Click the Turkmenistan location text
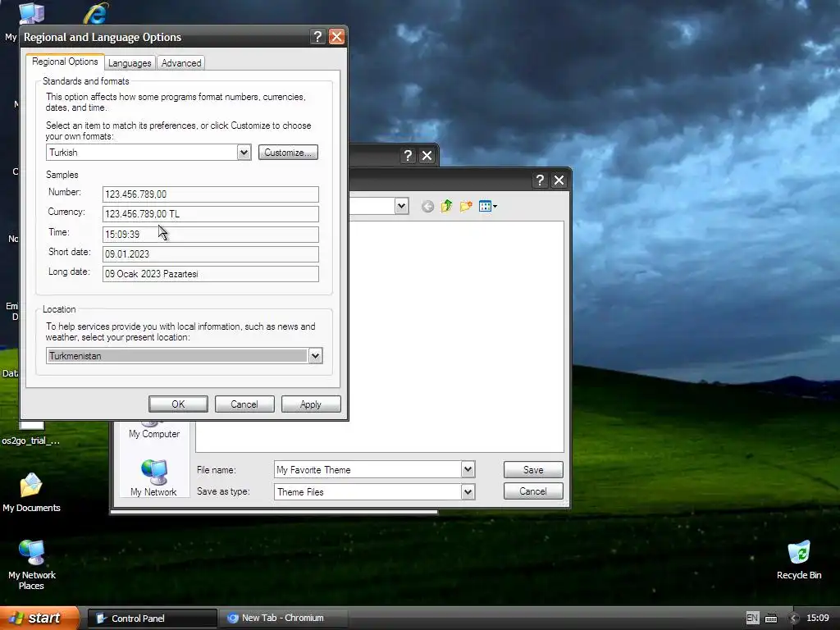Viewport: 840px width, 630px height. coord(75,356)
